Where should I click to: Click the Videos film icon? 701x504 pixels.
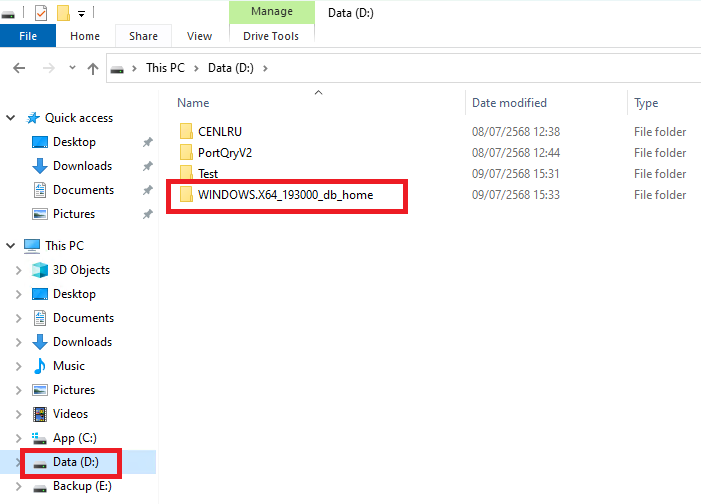(x=40, y=414)
